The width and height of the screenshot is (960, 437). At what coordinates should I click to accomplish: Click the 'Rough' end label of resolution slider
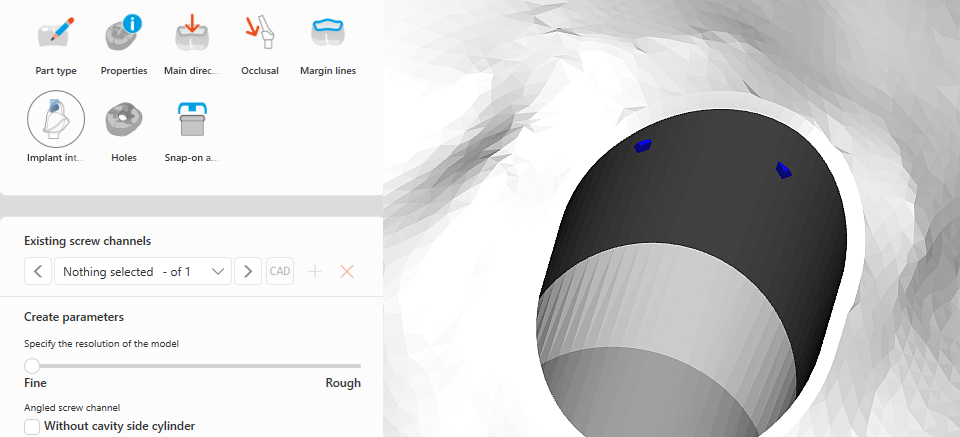coord(343,383)
